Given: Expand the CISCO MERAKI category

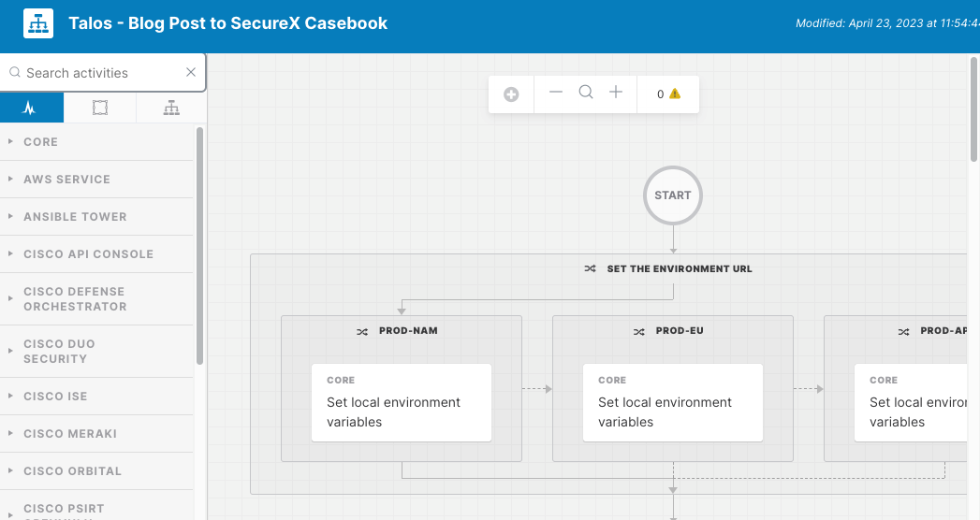Looking at the screenshot, I should pos(96,434).
